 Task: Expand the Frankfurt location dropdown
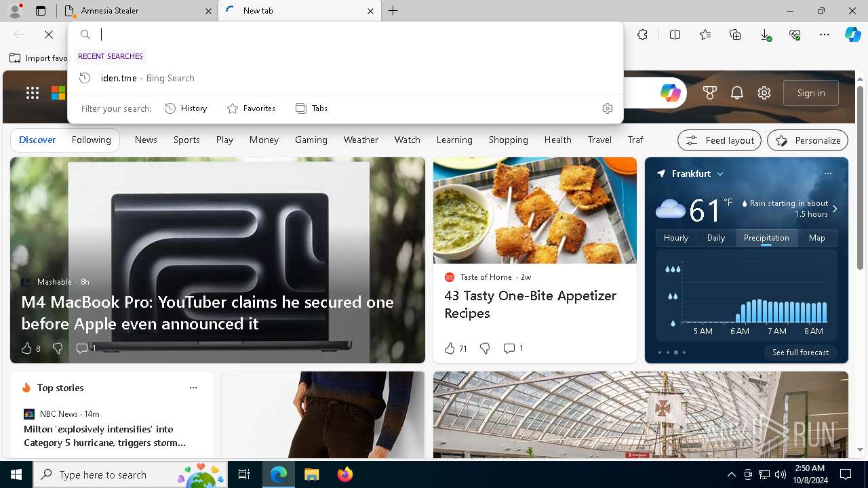point(720,174)
